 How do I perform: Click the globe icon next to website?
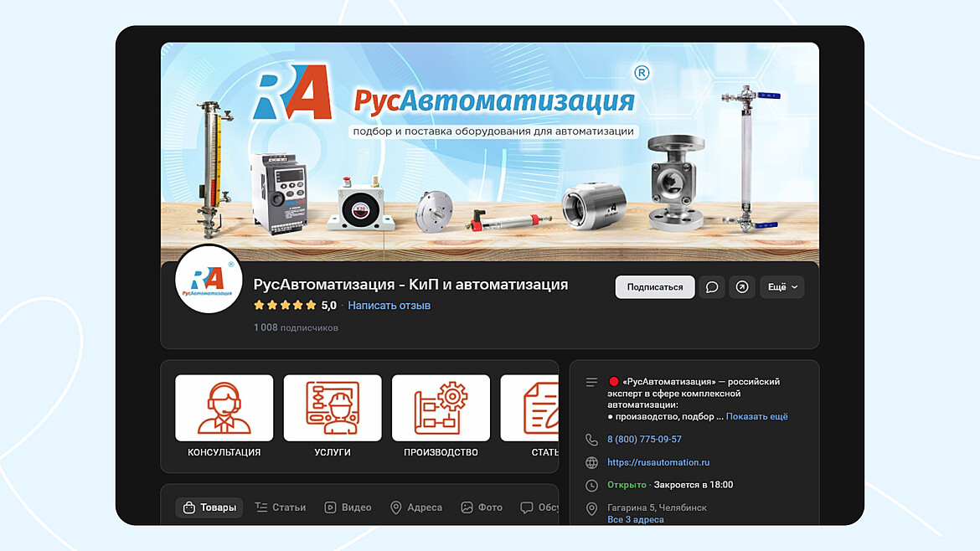[592, 461]
